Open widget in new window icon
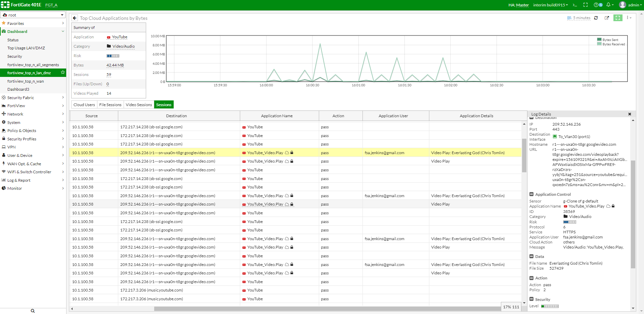The width and height of the screenshot is (644, 314). tap(607, 18)
